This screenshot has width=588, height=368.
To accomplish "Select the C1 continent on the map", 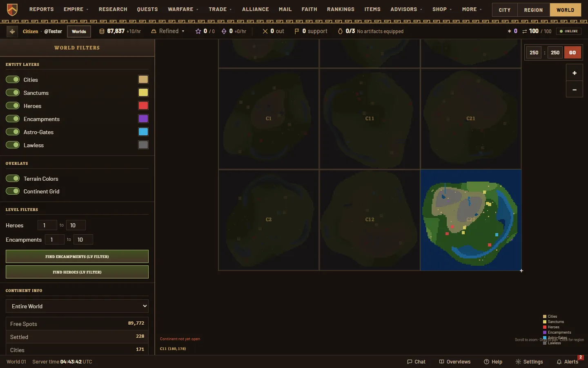I will [269, 119].
